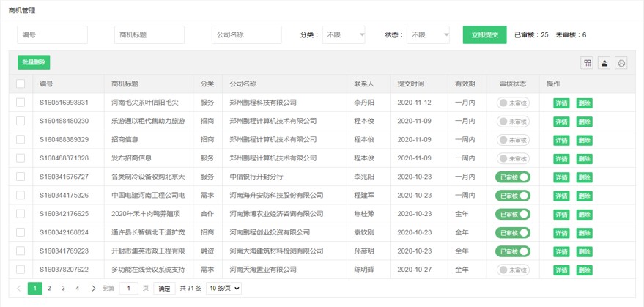Focus the 公司名称 search field
This screenshot has height=307, width=644.
247,35
